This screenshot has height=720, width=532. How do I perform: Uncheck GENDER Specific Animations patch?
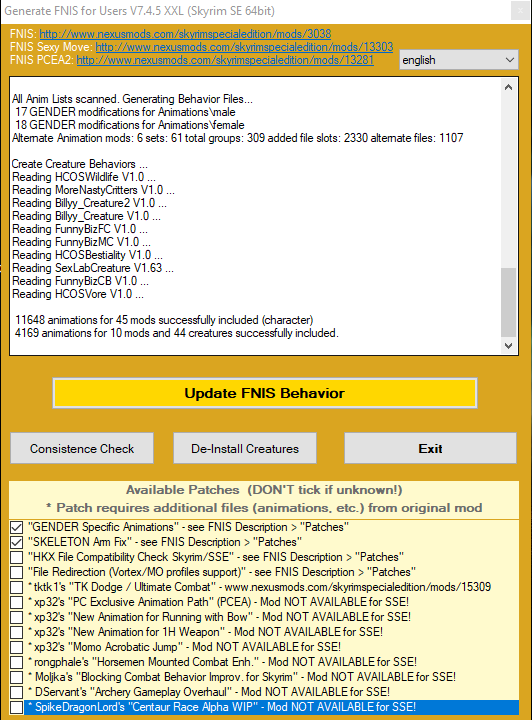17,528
